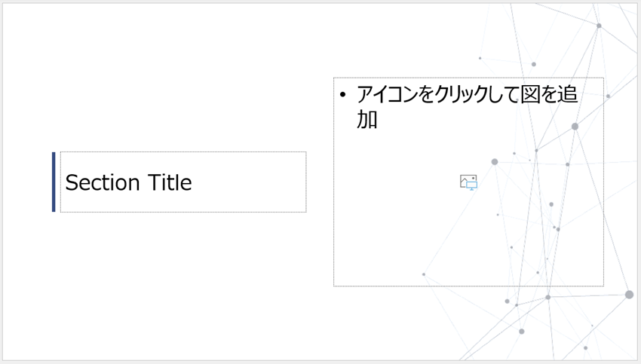Screen dimensions: 641x364
Task: Select the picture placeholder's top dotted border
Action: coord(468,78)
